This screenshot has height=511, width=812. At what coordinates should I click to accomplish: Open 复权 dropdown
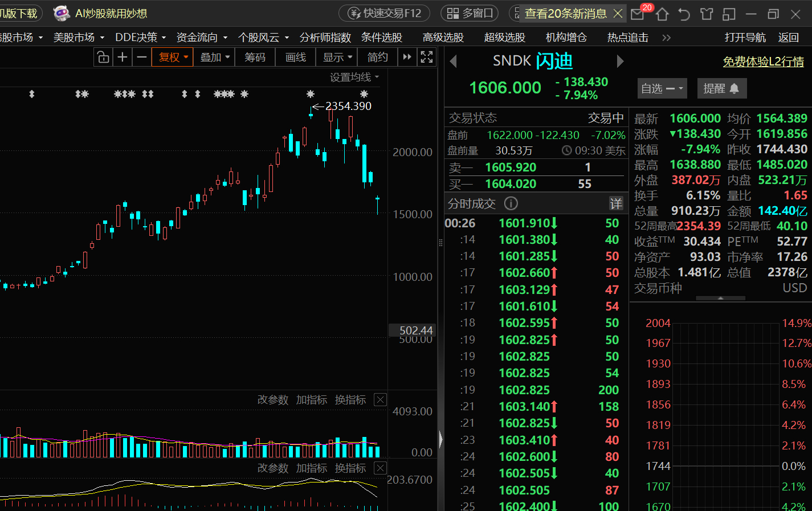(173, 57)
